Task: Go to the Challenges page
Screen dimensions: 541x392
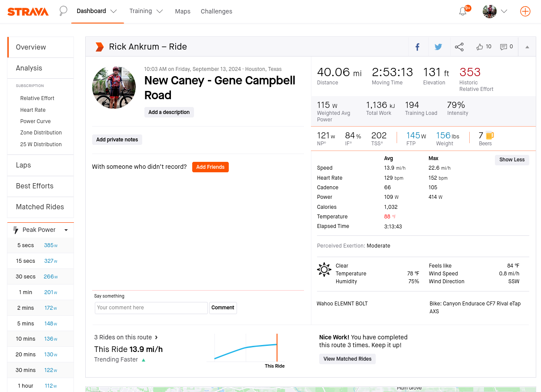Action: click(216, 11)
